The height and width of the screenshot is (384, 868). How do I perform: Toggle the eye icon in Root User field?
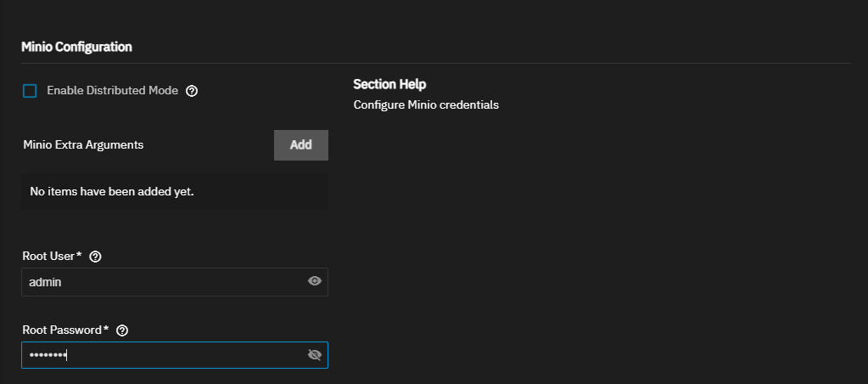click(315, 281)
